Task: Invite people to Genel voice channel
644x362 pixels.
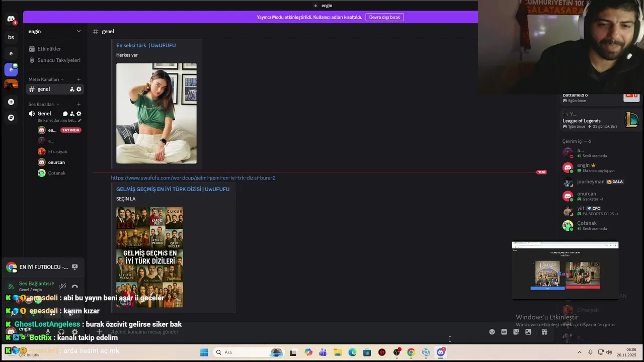Action: tap(72, 114)
